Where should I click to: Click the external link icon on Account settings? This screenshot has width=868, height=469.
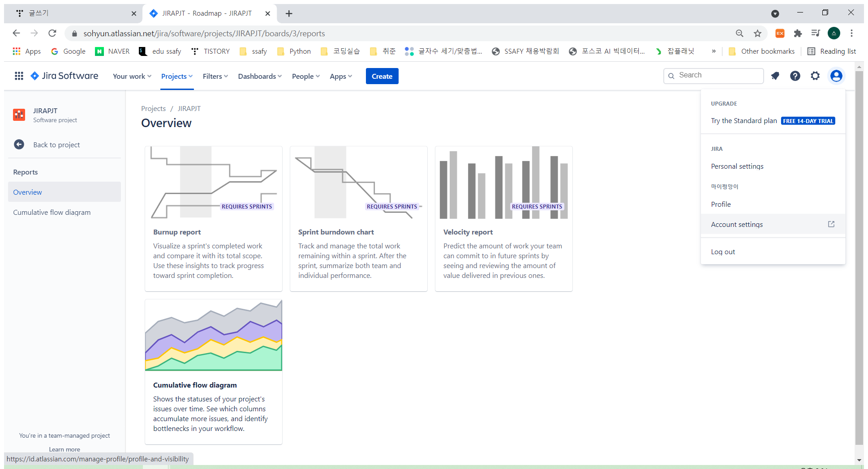(831, 224)
